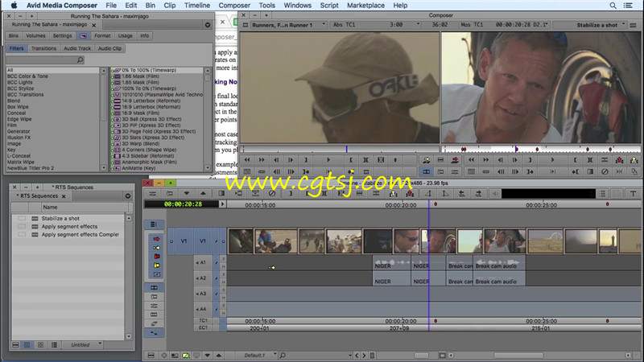Click the source monitor Rewind button
The height and width of the screenshot is (362, 644).
point(247,160)
